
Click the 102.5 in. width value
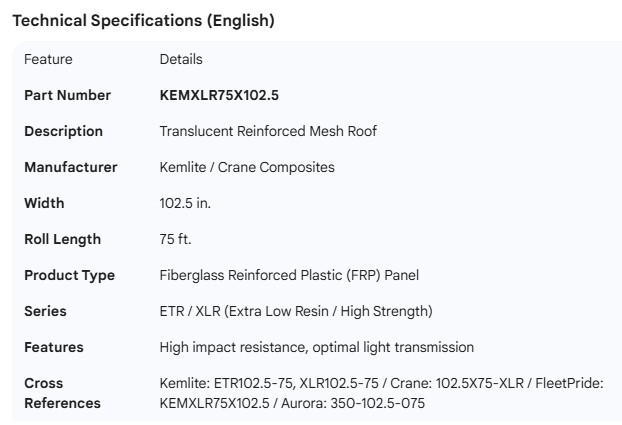(185, 203)
